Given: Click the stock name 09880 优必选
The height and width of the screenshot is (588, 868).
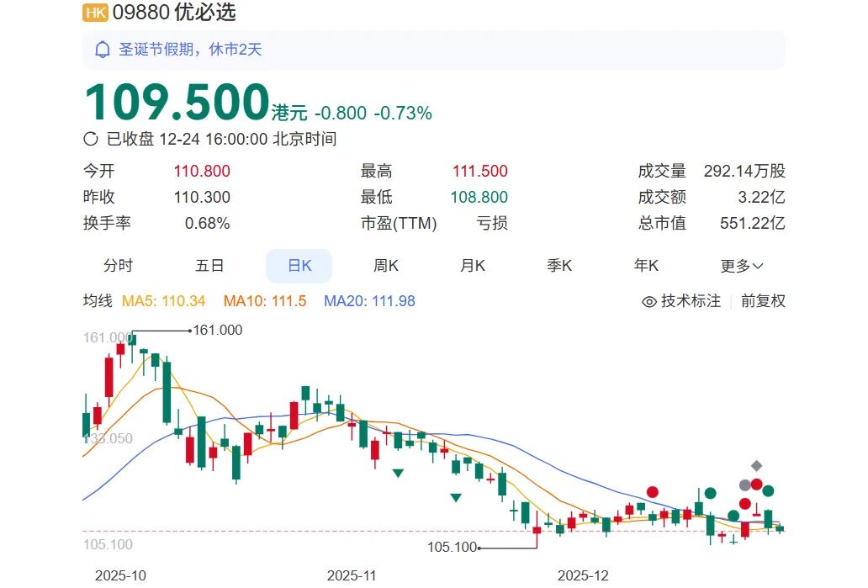Looking at the screenshot, I should pos(173,13).
